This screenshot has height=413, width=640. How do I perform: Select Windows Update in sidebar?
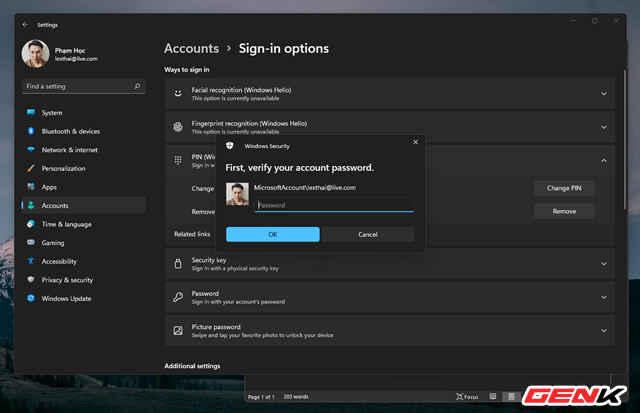[84, 298]
